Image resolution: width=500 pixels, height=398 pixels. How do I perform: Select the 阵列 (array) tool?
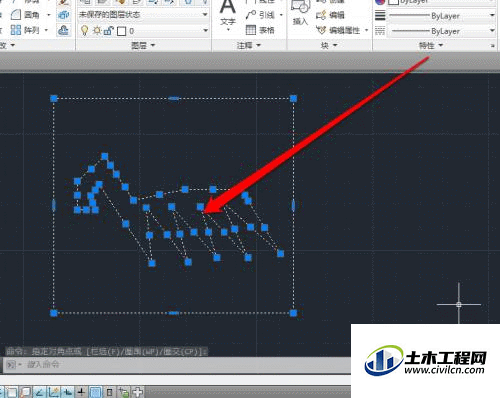click(x=25, y=30)
